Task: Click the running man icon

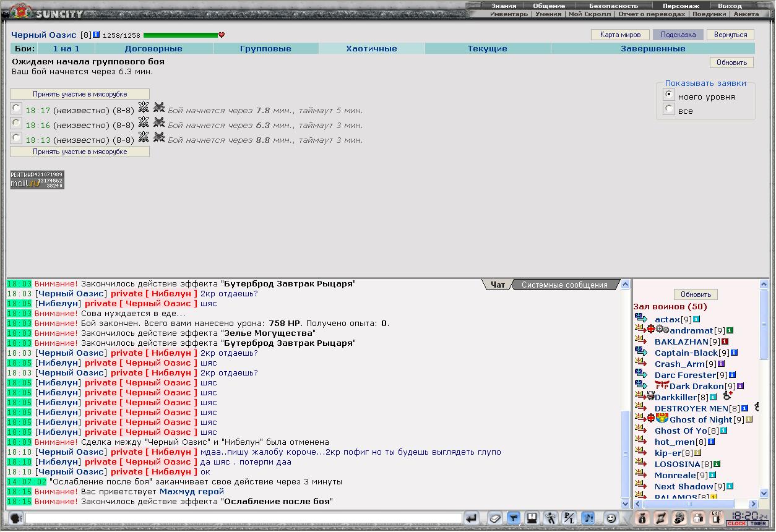Action: tap(551, 518)
